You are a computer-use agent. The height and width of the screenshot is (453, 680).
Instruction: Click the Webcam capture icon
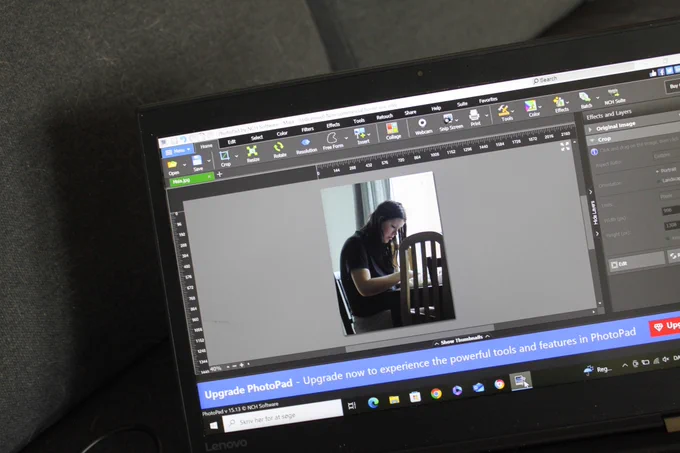[x=422, y=123]
